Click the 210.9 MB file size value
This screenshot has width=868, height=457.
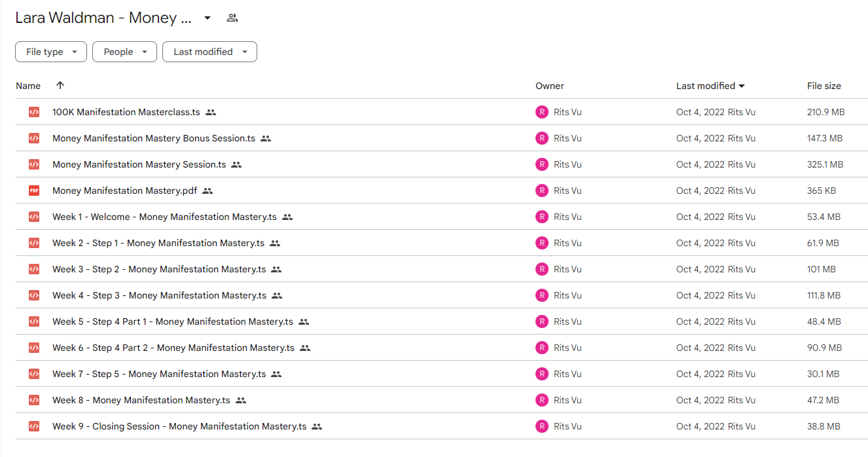pyautogui.click(x=826, y=112)
